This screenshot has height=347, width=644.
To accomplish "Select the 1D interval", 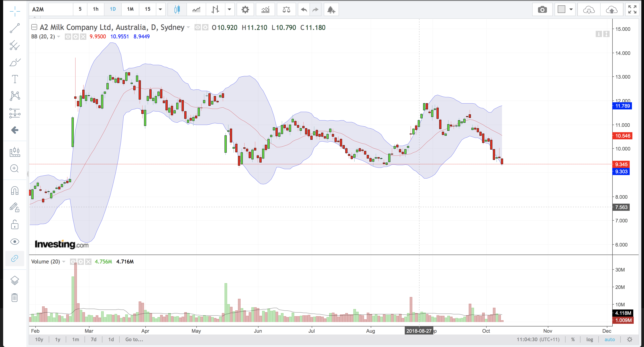I will pos(113,9).
